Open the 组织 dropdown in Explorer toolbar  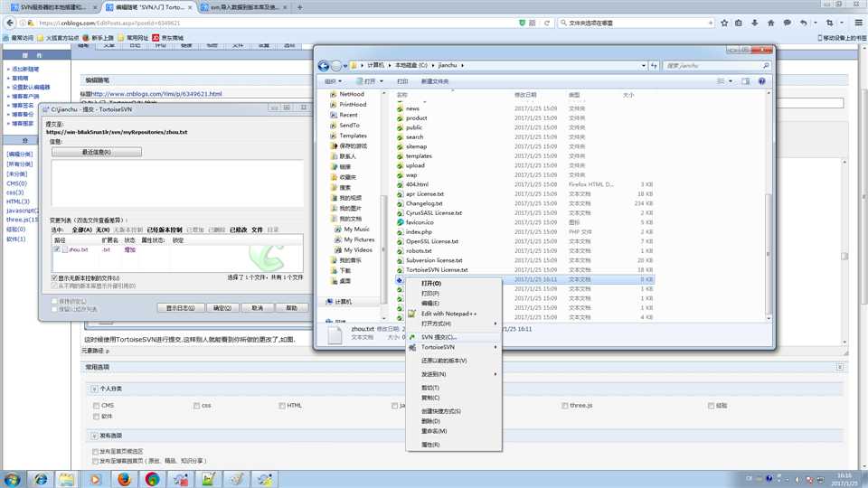333,81
